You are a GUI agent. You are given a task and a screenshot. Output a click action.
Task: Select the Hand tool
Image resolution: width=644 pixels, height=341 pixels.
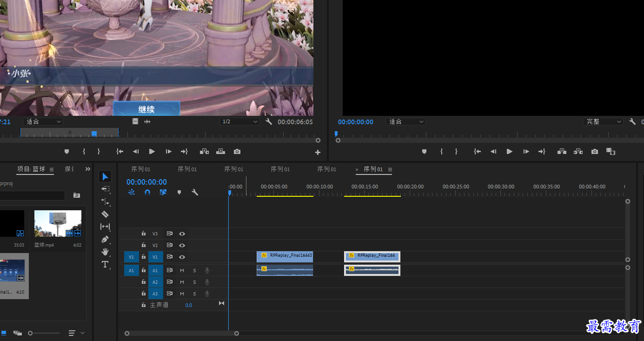105,252
